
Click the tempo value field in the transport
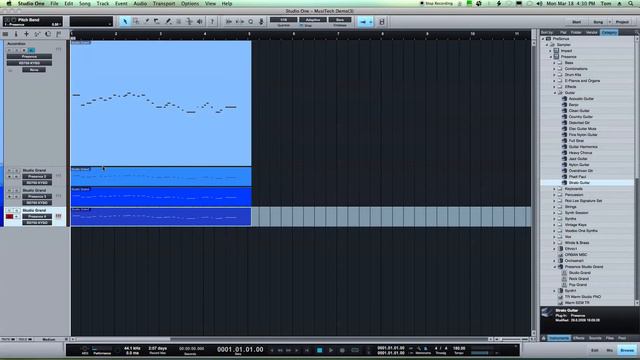(x=459, y=348)
